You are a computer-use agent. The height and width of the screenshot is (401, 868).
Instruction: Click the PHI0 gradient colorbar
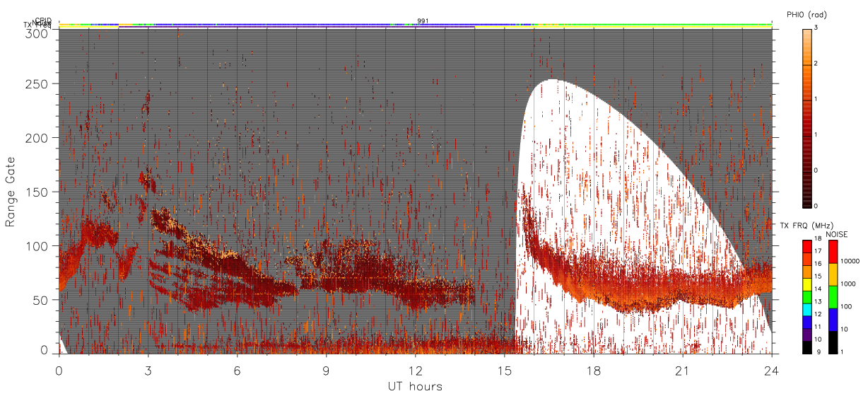point(807,119)
